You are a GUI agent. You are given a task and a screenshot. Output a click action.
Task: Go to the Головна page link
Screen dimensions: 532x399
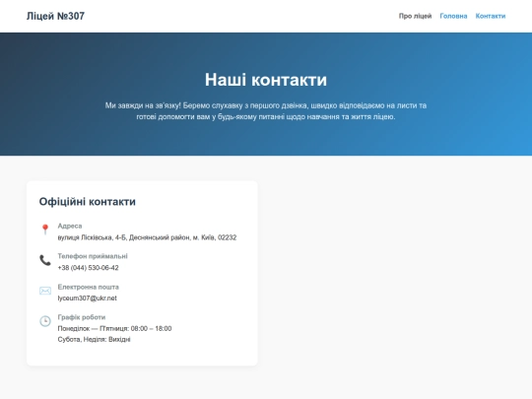[453, 16]
